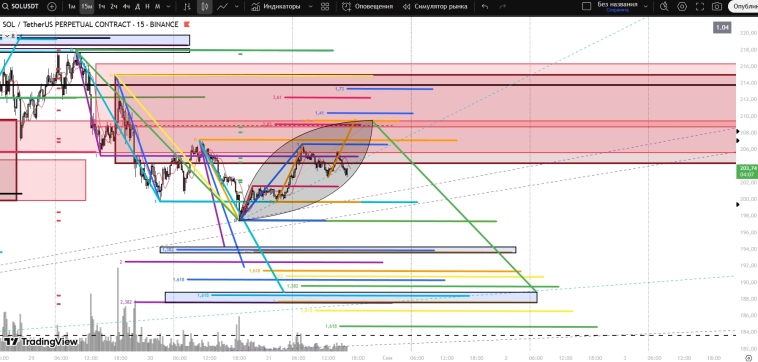Screen dimensions: 758x362
Task: Start the Симулятор рынка replay
Action: click(x=435, y=6)
